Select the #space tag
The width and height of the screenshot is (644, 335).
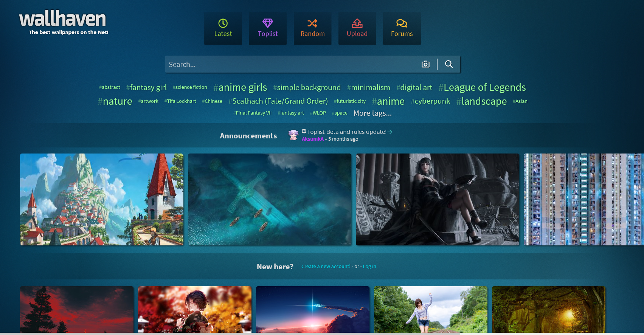pyautogui.click(x=340, y=113)
